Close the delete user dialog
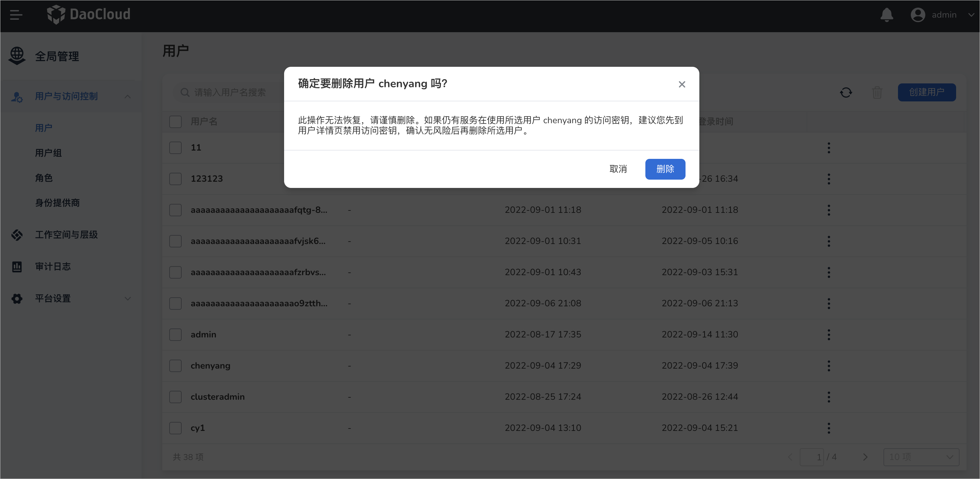Screen dimensions: 980x479 [682, 84]
